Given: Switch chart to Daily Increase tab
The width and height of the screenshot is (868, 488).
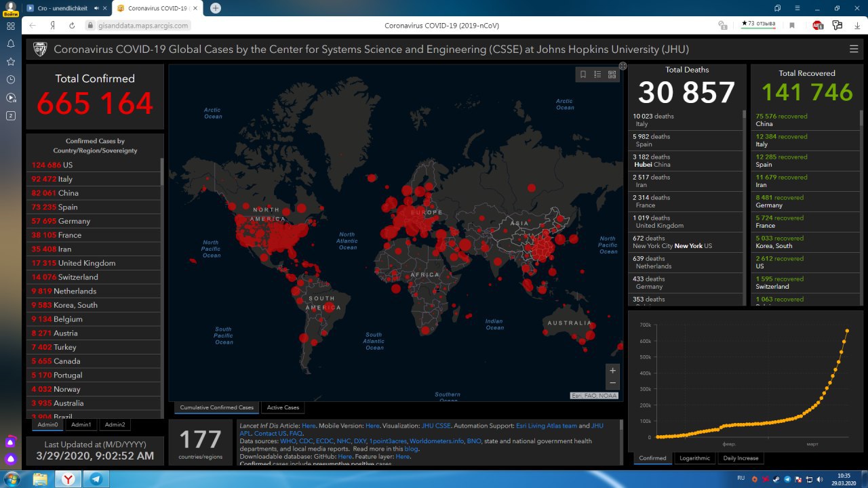Looking at the screenshot, I should (740, 458).
